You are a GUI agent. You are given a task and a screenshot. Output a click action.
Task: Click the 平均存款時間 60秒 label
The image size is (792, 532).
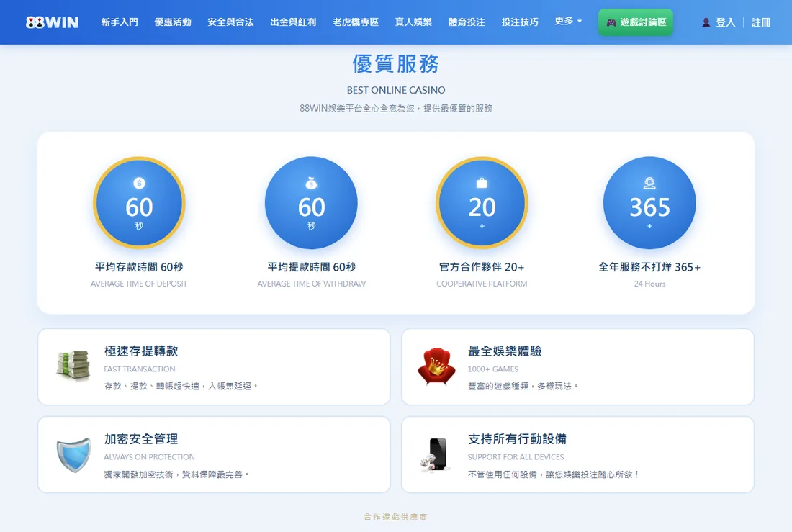point(139,267)
